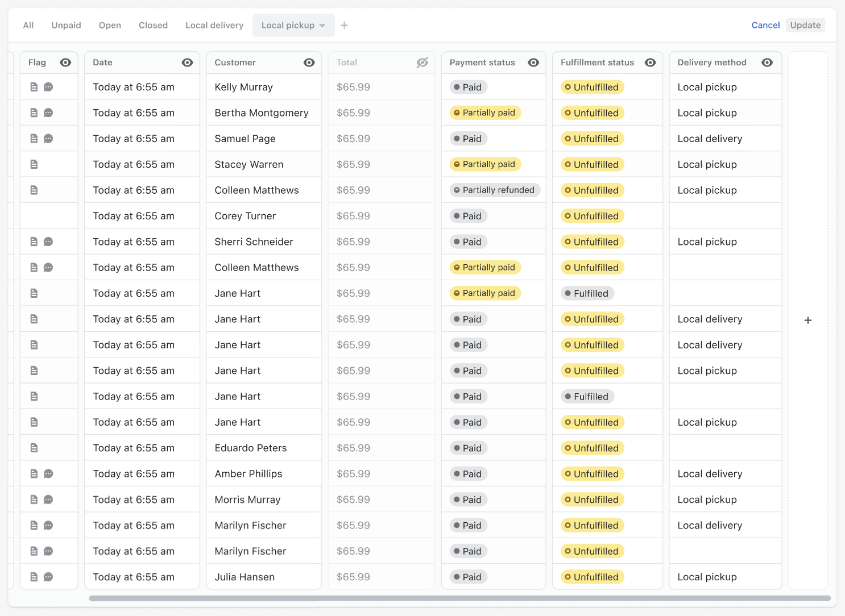Cancel the pending bulk edit
Screen dimensions: 845x616
[x=765, y=25]
